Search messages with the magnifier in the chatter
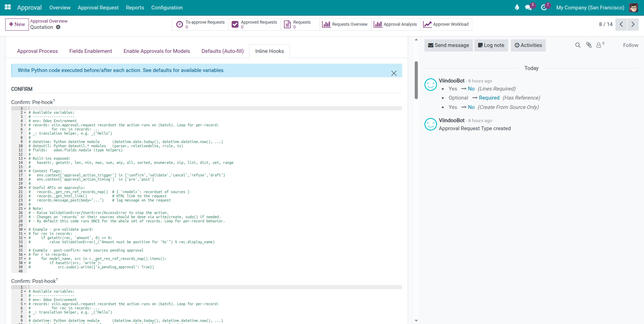The height and width of the screenshot is (324, 644). click(578, 45)
